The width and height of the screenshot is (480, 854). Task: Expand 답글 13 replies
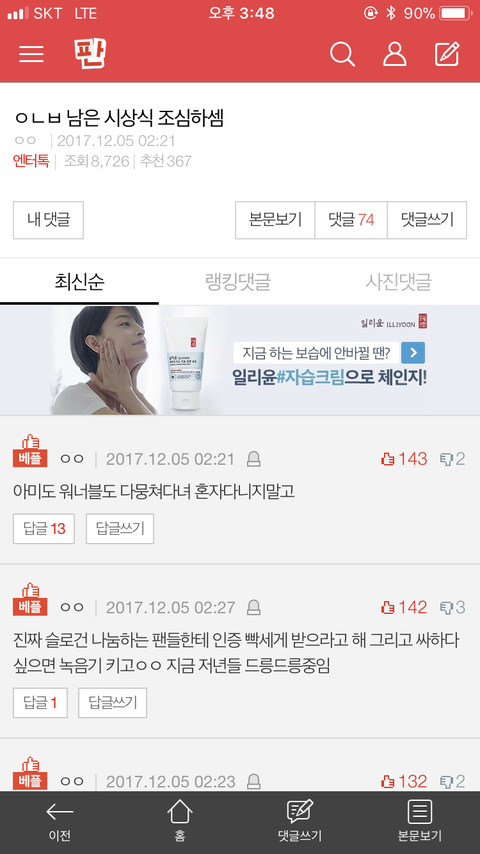44,528
